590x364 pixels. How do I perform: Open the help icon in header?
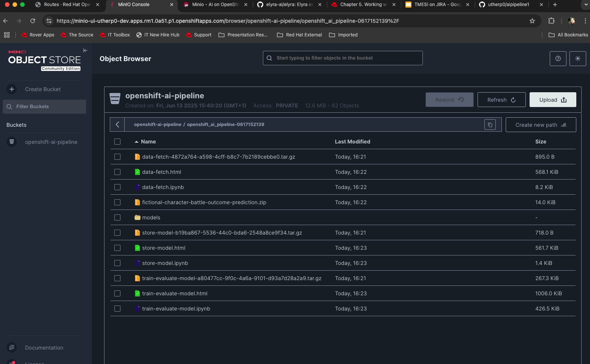pyautogui.click(x=558, y=58)
